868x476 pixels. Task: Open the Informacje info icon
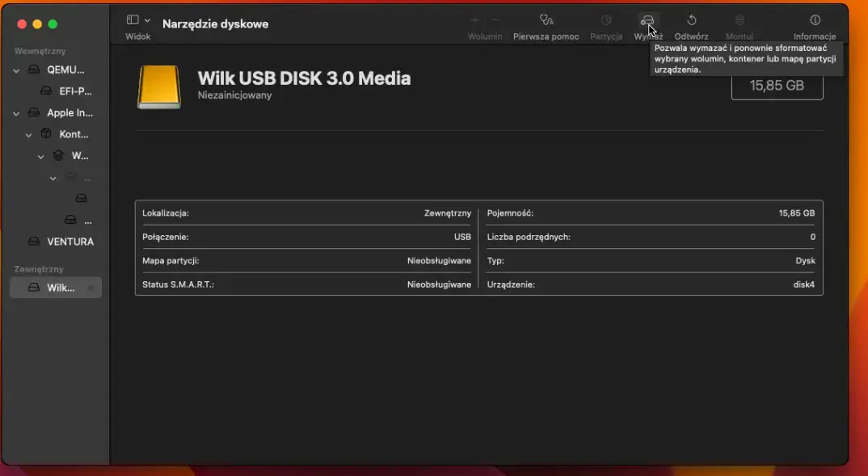[815, 20]
